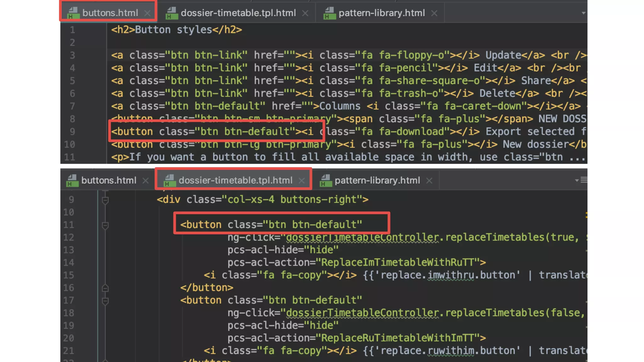Open tab list dropdown arrow in top editor
The width and height of the screenshot is (644, 362).
(x=583, y=13)
